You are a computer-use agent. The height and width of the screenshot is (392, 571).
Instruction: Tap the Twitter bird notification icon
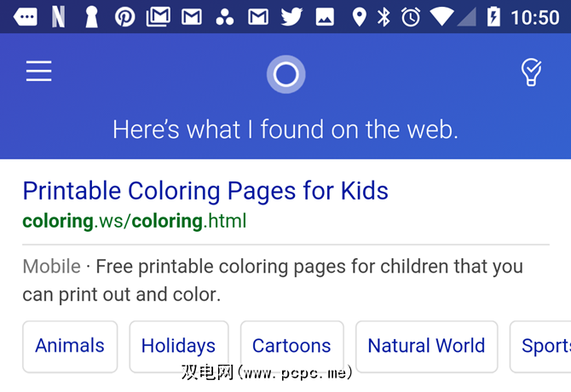[291, 16]
